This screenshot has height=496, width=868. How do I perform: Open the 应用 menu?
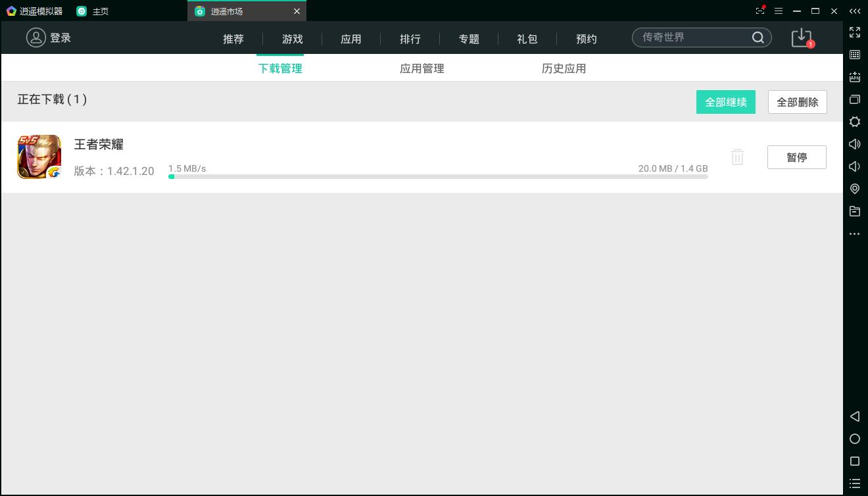pyautogui.click(x=351, y=39)
